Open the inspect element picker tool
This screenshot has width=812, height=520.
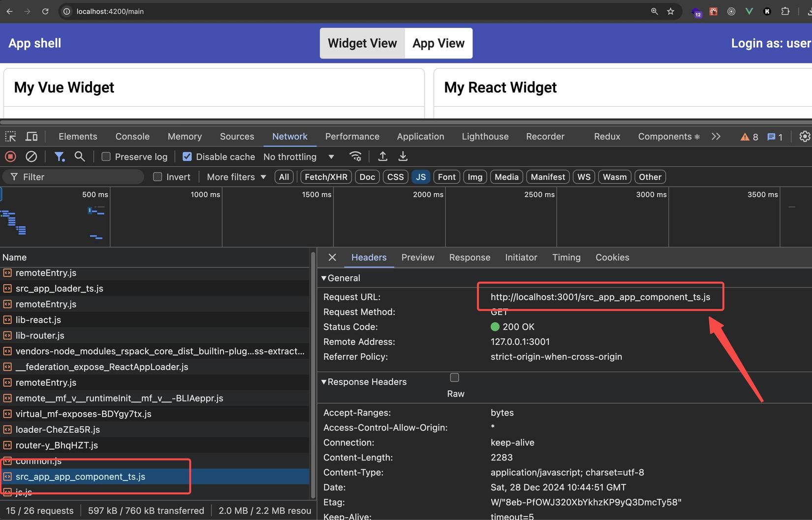click(x=10, y=136)
